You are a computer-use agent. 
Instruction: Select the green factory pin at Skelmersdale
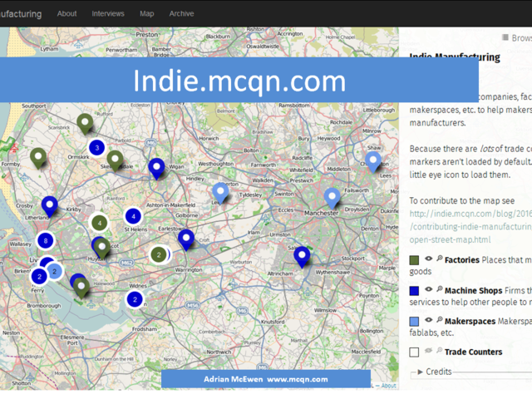coord(115,160)
